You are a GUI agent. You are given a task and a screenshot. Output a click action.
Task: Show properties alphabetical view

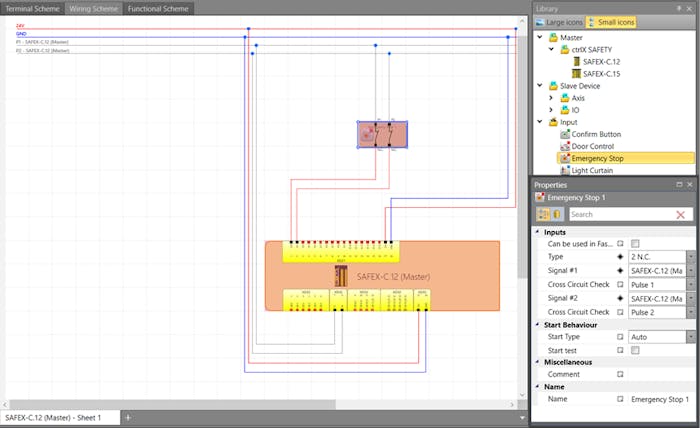point(557,214)
